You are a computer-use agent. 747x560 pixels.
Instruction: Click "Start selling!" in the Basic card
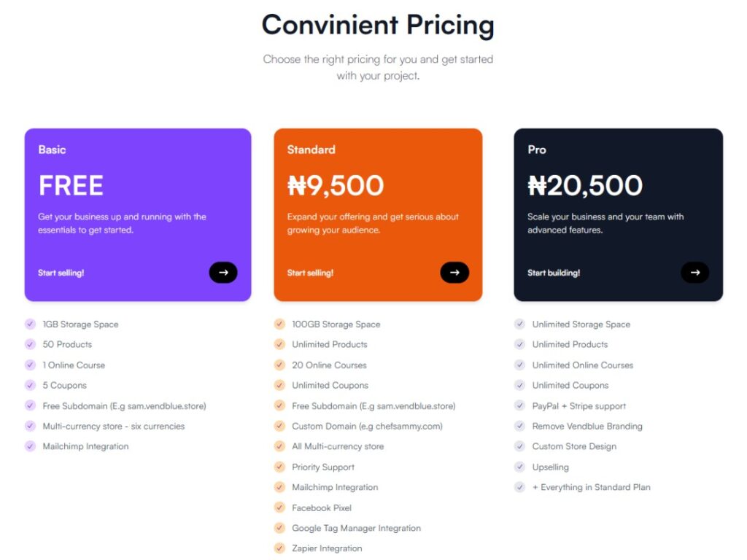click(61, 273)
